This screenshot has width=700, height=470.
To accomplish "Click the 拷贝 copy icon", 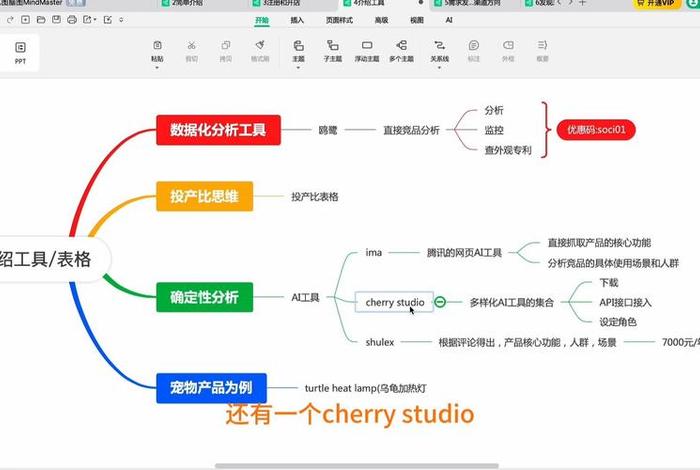I will (226, 45).
